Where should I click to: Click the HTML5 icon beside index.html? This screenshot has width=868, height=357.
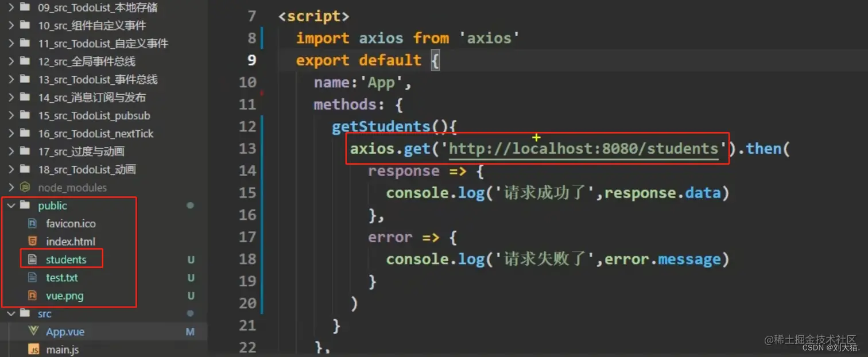pos(33,242)
